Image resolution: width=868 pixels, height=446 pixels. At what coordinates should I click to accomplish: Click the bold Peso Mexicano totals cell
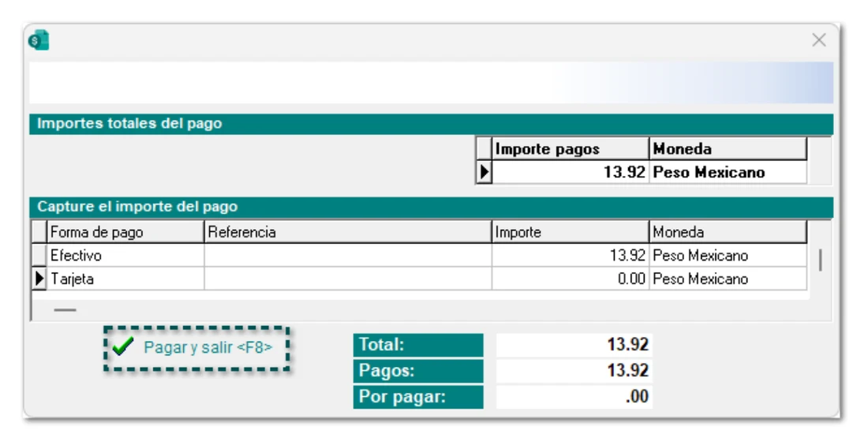pos(728,172)
